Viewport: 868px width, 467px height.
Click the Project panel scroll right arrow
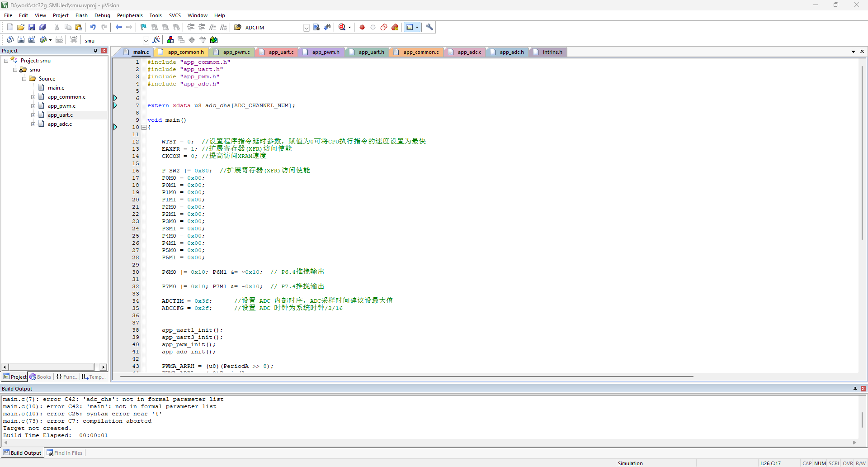[104, 367]
